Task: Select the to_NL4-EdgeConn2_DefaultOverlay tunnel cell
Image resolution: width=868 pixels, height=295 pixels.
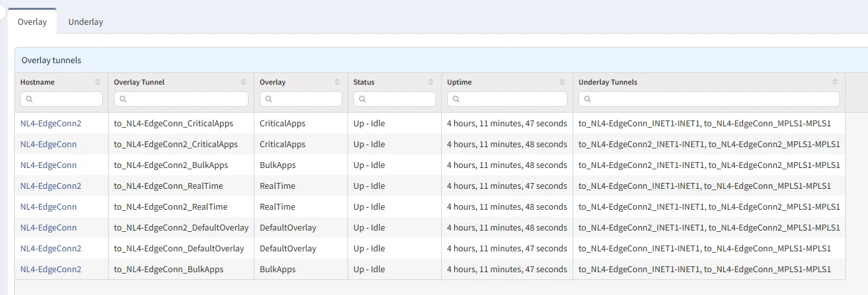Action: pyautogui.click(x=181, y=227)
